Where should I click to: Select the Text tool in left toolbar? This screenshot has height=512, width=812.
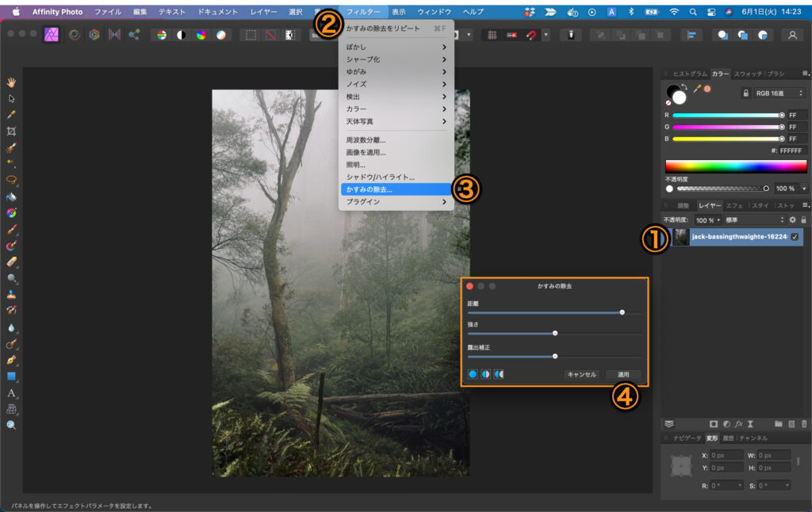coord(11,393)
